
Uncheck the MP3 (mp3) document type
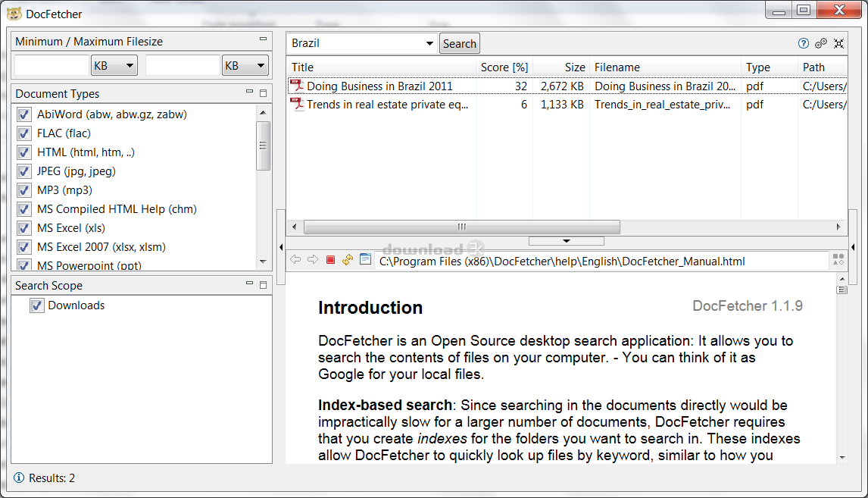click(x=23, y=190)
